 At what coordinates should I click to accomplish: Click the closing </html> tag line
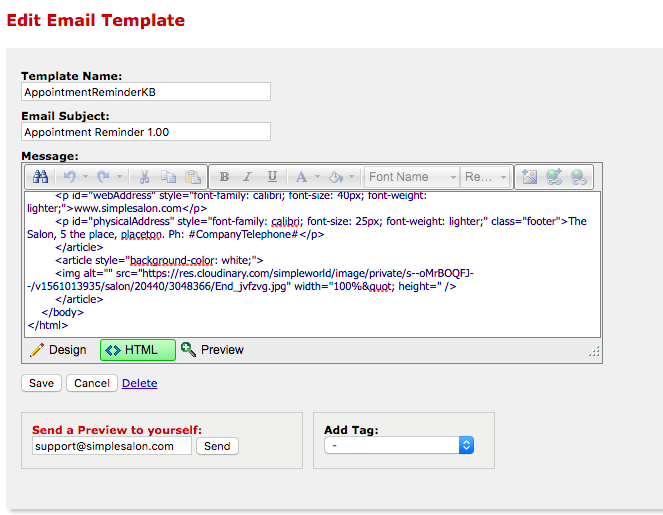point(48,325)
